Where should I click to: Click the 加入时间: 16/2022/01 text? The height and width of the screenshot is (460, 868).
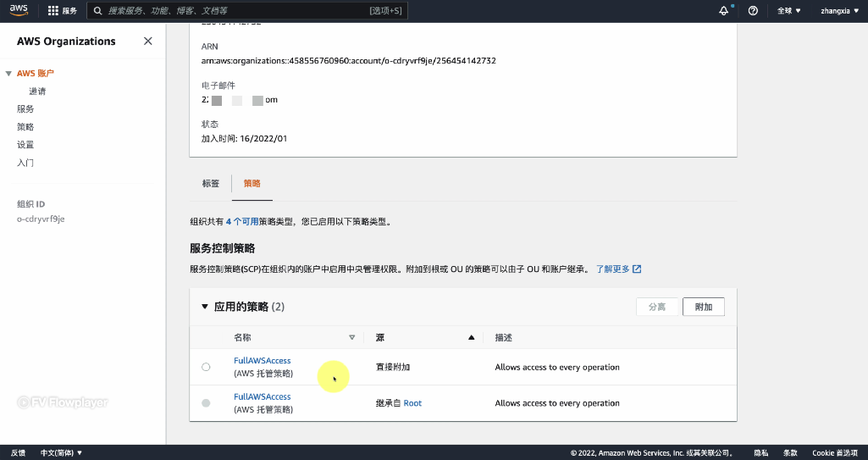click(x=244, y=138)
